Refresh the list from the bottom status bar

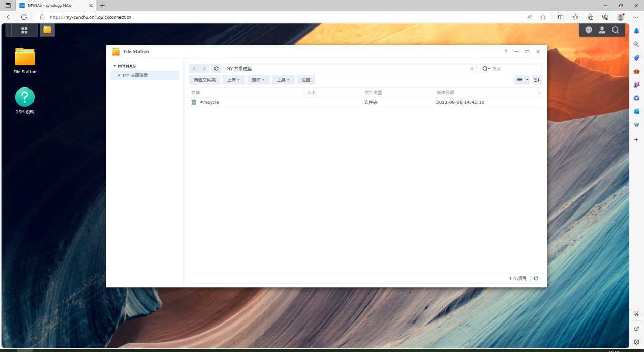coord(536,278)
